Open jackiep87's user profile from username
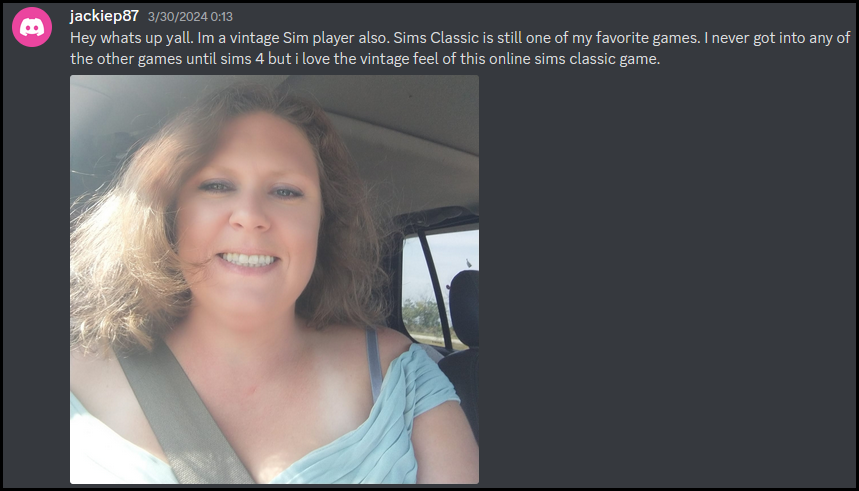Screen dimensions: 859x491 [x=104, y=16]
